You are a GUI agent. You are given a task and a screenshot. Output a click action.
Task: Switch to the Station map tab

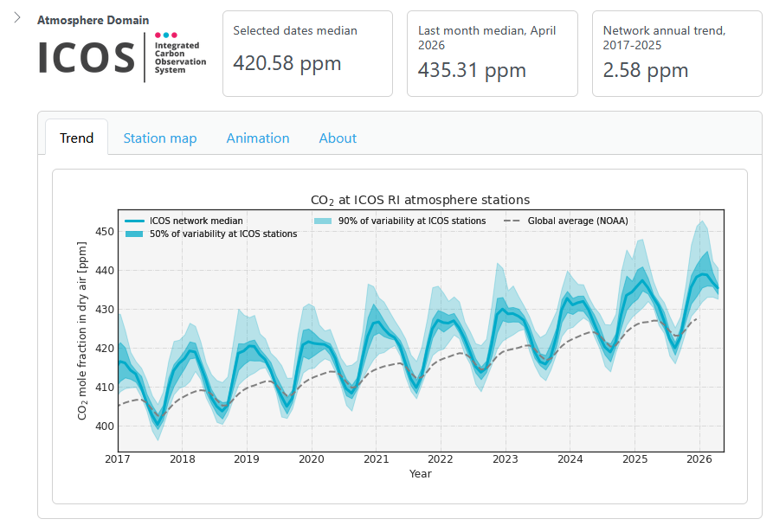coord(160,138)
